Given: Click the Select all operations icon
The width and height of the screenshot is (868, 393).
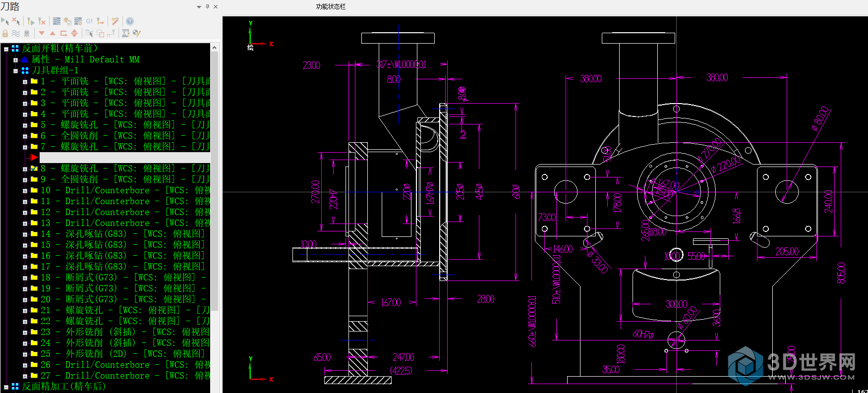Looking at the screenshot, I should point(5,21).
